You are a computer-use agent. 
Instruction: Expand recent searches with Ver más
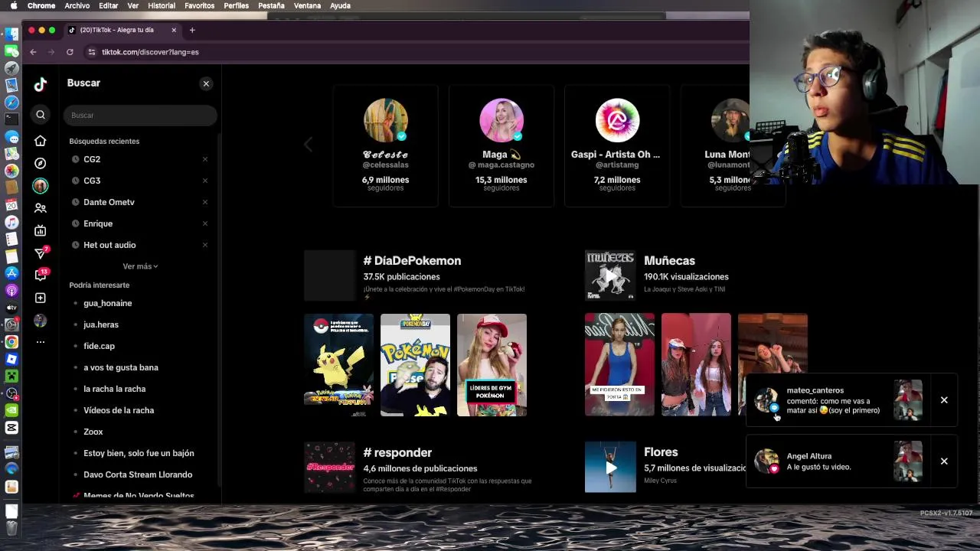click(x=140, y=266)
